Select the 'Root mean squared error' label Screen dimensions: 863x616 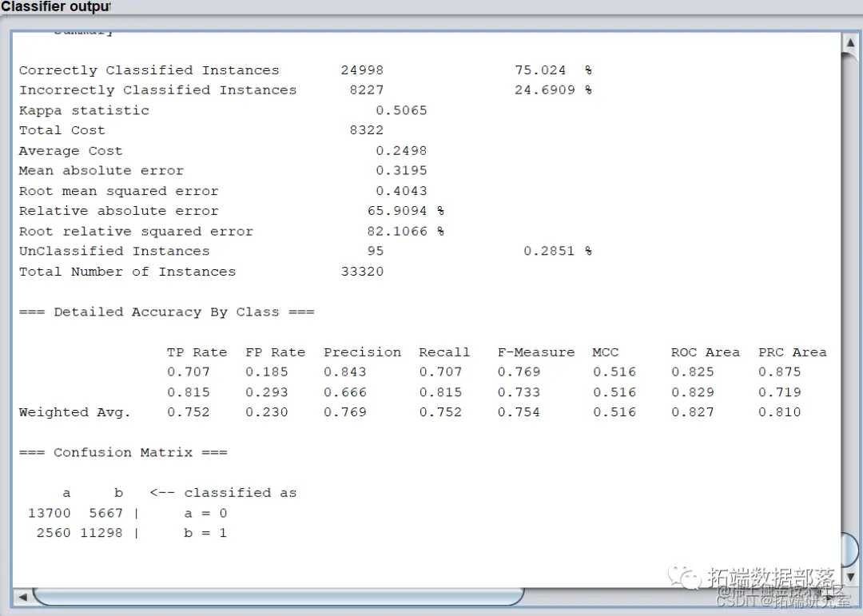pos(118,191)
